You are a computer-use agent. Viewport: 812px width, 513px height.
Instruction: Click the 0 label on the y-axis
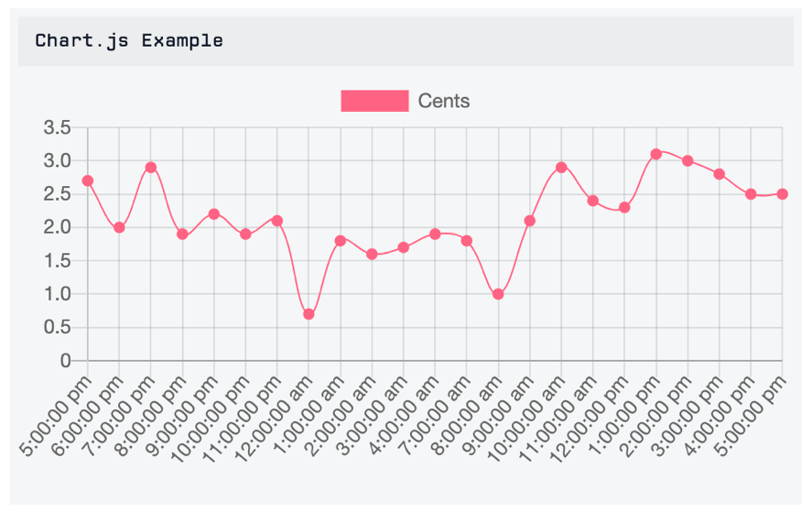tap(65, 361)
